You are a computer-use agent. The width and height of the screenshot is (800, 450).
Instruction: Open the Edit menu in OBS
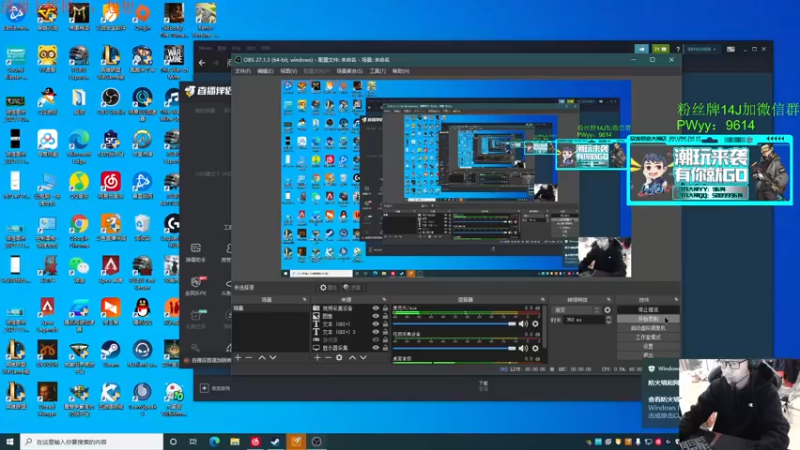click(265, 71)
